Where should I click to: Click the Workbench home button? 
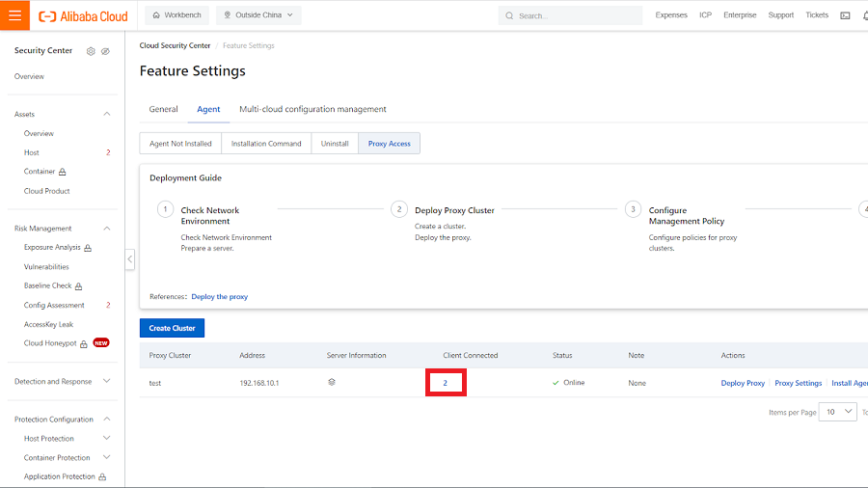coord(177,15)
